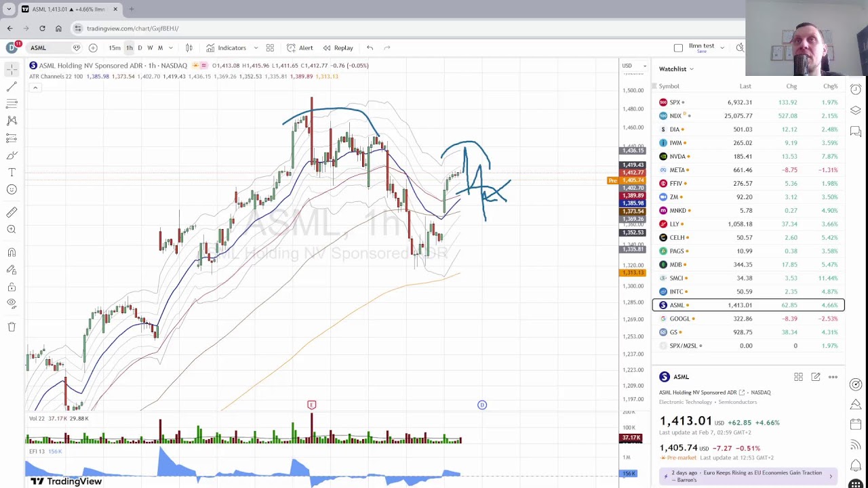Switch to the 1h timeframe
This screenshot has height=488, width=868.
click(129, 47)
